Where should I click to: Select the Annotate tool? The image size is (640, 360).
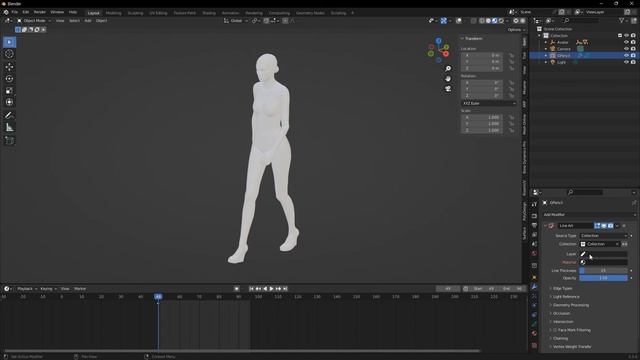[x=9, y=116]
